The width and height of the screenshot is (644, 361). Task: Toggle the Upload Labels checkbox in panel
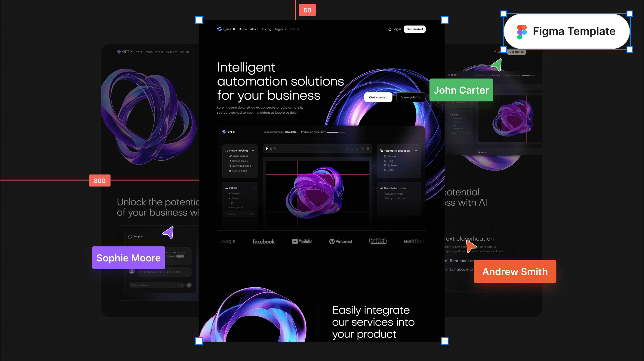click(x=238, y=161)
